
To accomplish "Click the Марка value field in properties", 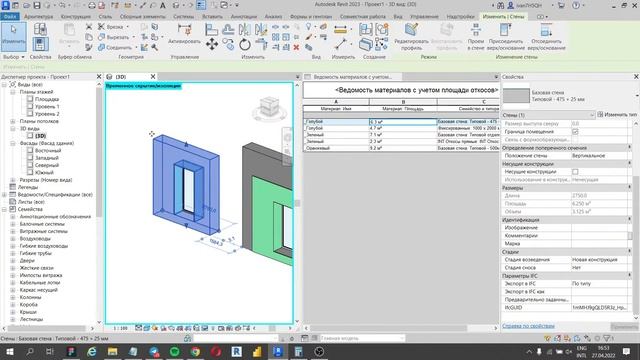I will [599, 244].
